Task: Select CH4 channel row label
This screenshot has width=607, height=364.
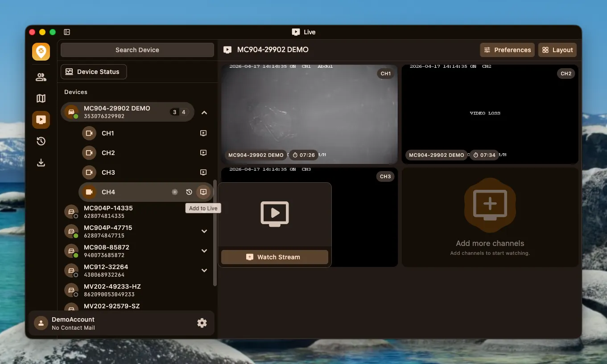Action: pos(108,192)
